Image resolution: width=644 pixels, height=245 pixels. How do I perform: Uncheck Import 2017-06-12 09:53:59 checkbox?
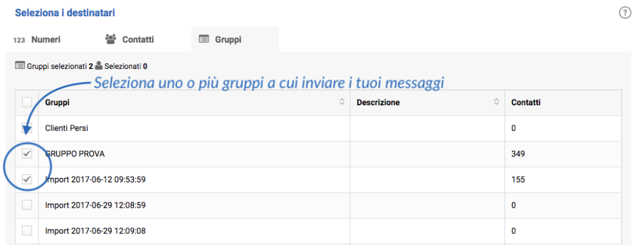pyautogui.click(x=26, y=180)
